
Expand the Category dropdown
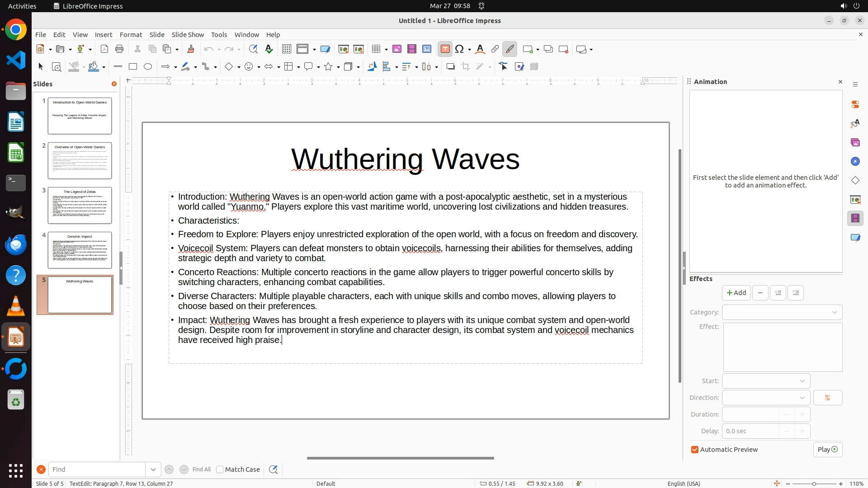click(x=782, y=312)
